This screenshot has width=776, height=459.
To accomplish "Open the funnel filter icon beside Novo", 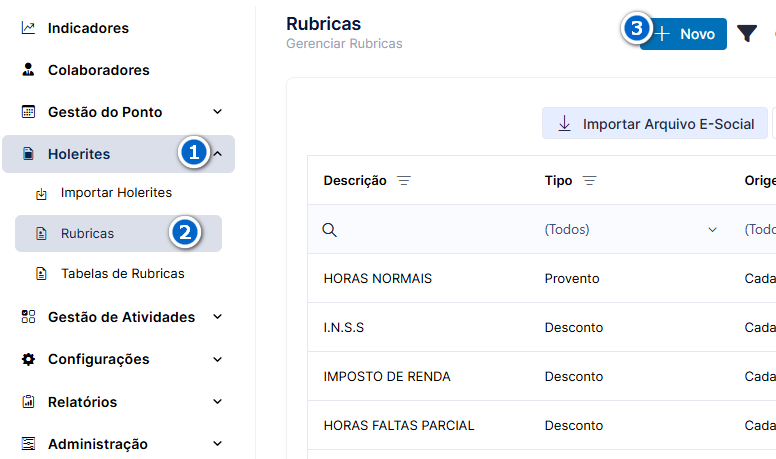I will (x=747, y=34).
